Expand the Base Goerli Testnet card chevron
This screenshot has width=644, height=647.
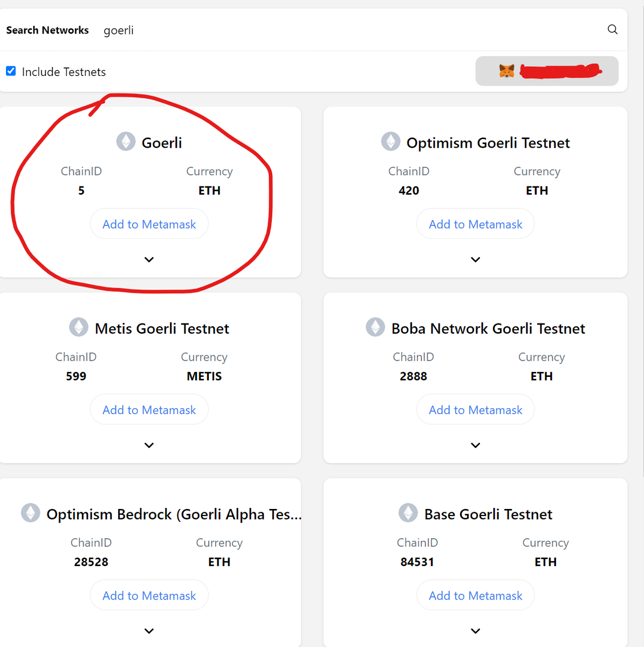click(x=476, y=631)
